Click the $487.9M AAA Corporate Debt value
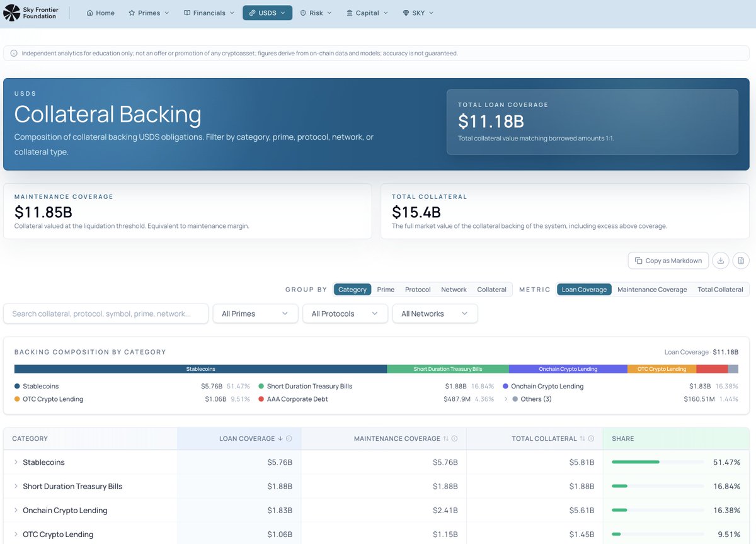This screenshot has height=544, width=756. [x=457, y=399]
